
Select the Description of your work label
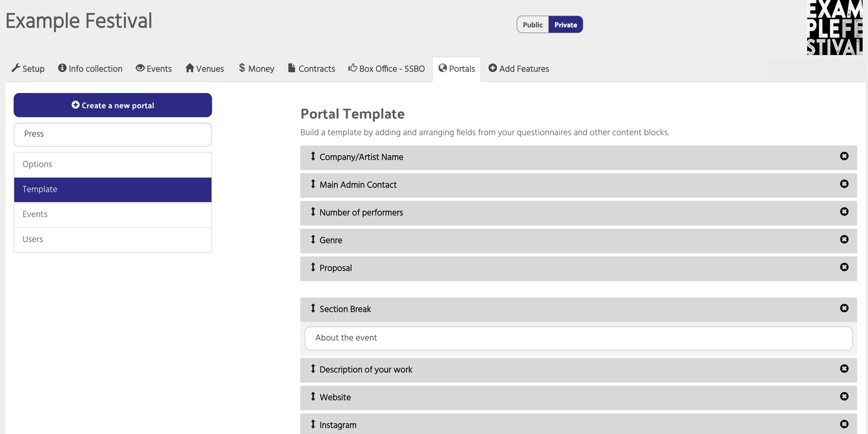pyautogui.click(x=366, y=369)
